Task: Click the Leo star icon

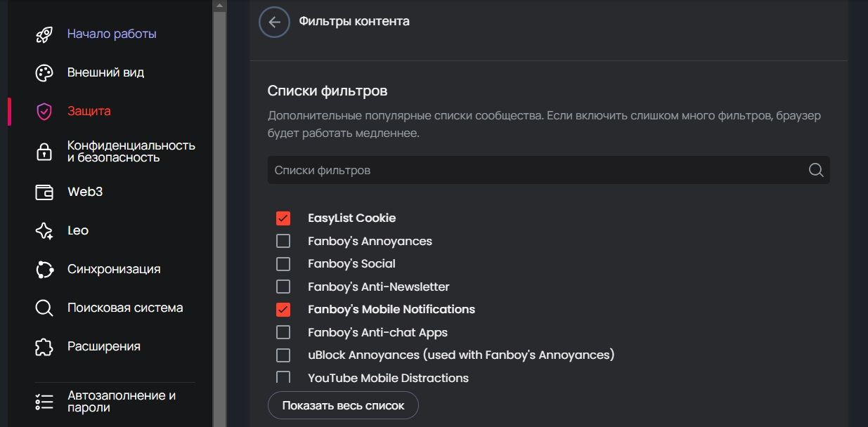Action: click(44, 231)
